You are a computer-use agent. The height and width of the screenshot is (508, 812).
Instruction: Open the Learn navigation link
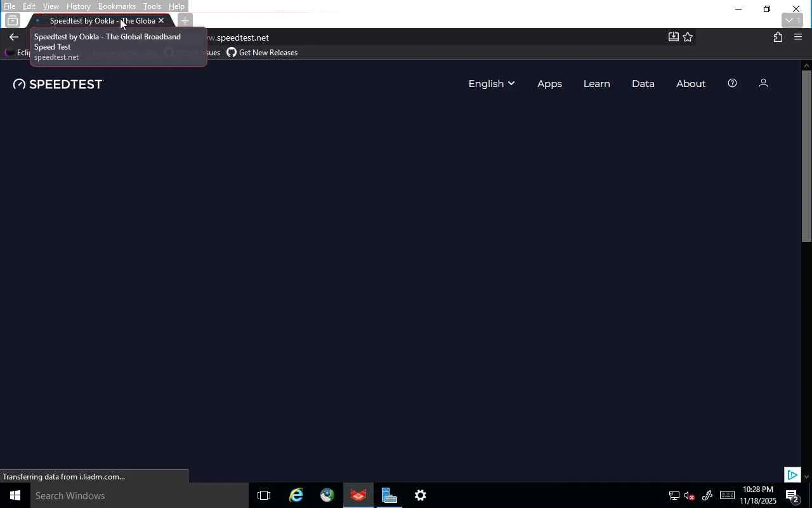pos(597,84)
